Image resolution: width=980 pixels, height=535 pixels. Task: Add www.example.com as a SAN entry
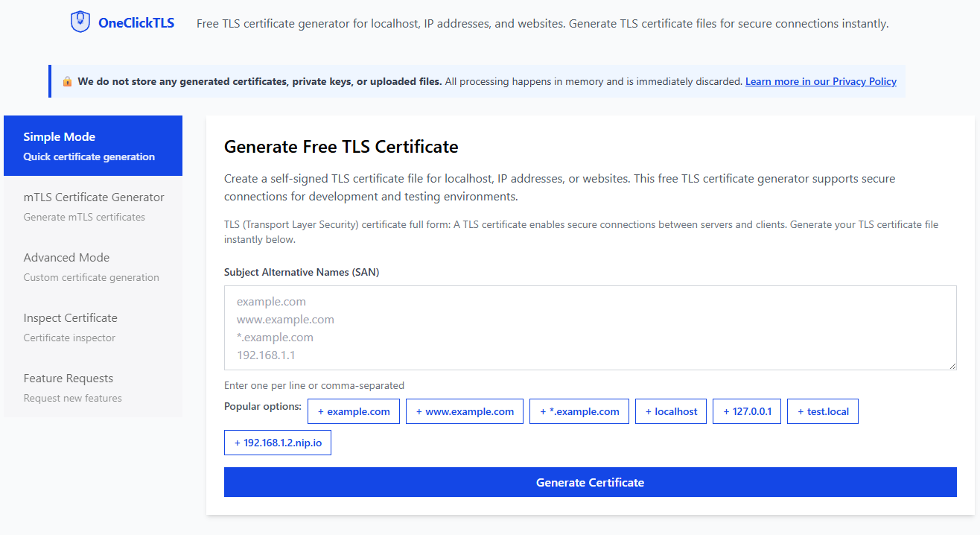pyautogui.click(x=464, y=411)
